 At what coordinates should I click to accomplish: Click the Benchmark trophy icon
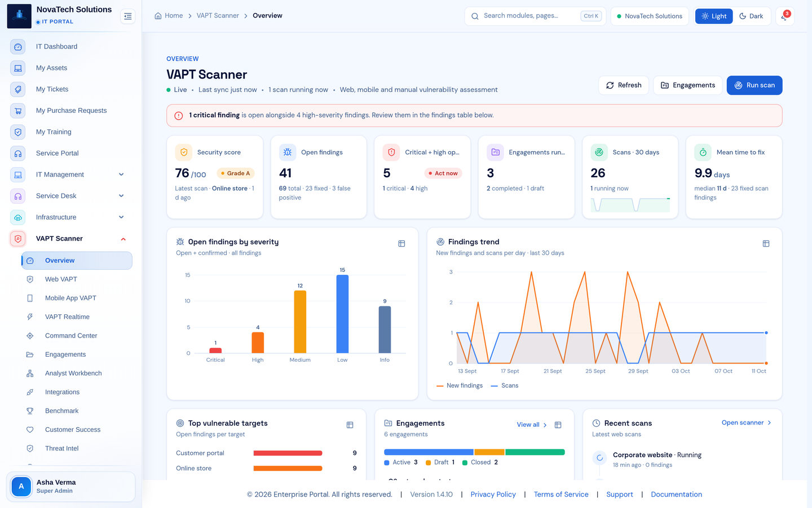pos(30,411)
